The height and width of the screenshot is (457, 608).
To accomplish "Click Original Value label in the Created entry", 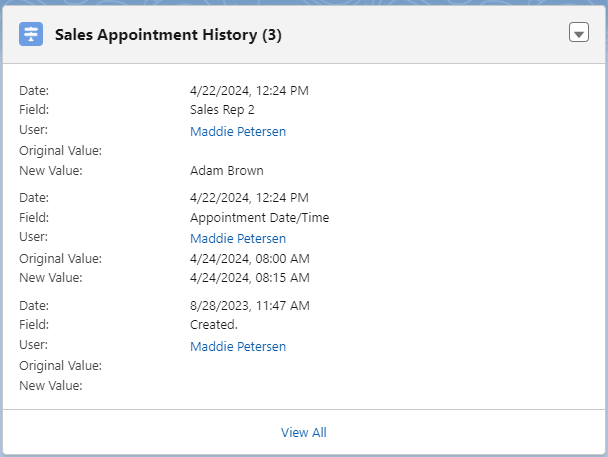I will pyautogui.click(x=60, y=366).
